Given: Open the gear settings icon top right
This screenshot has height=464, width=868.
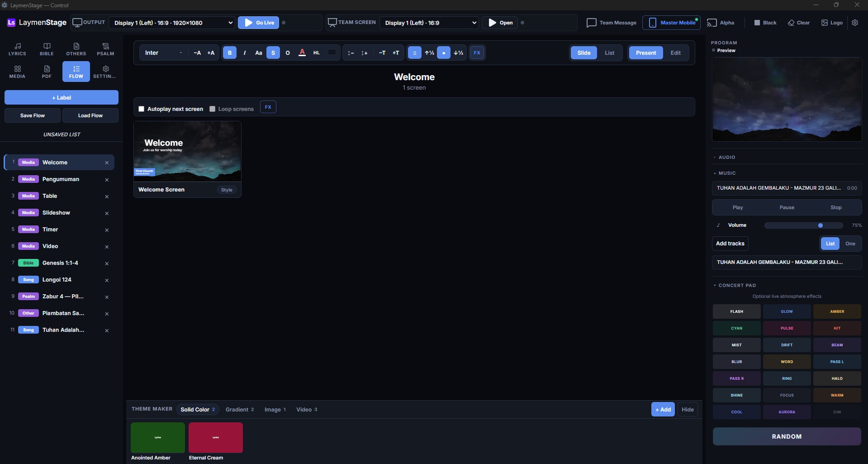Looking at the screenshot, I should [x=854, y=23].
